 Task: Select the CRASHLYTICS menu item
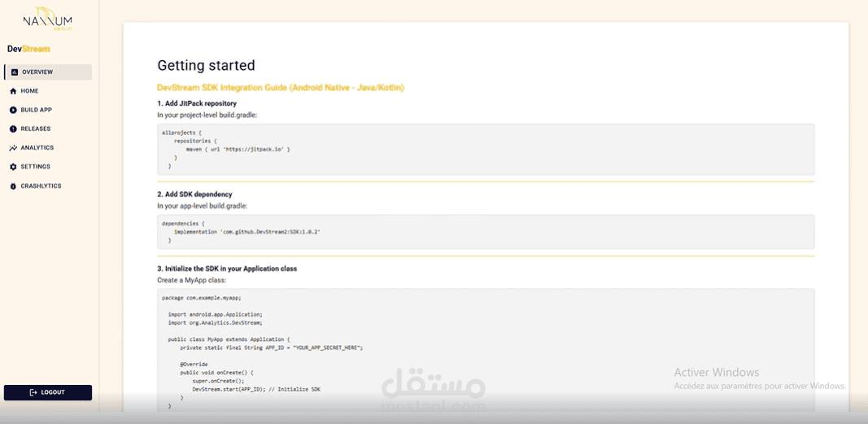[x=48, y=186]
